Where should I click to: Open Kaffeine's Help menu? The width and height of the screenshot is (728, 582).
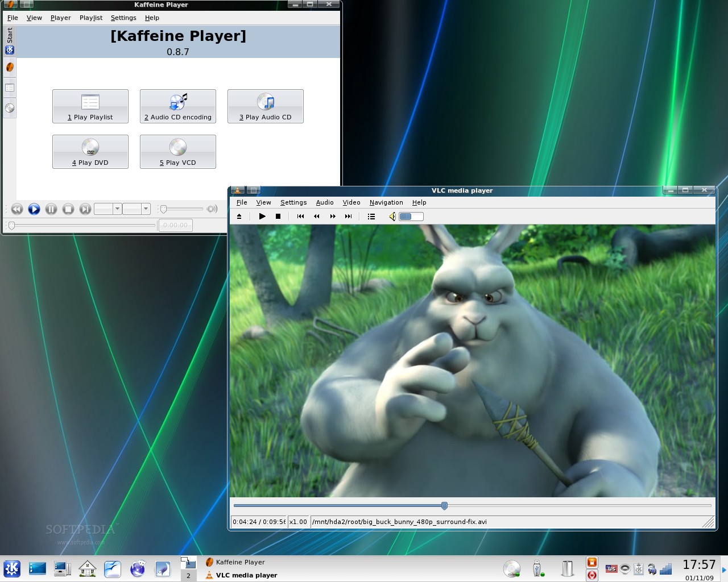pos(152,18)
